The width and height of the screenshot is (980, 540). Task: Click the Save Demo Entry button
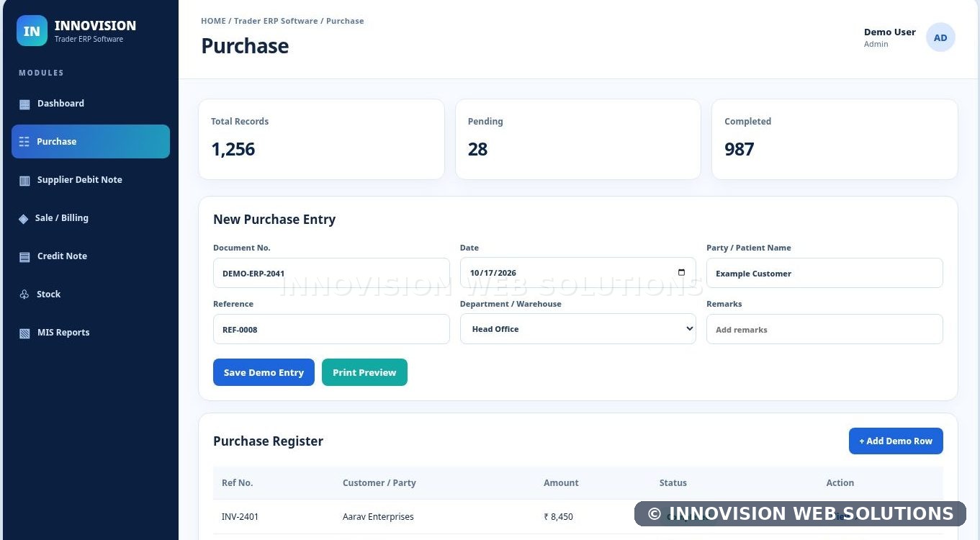click(264, 372)
